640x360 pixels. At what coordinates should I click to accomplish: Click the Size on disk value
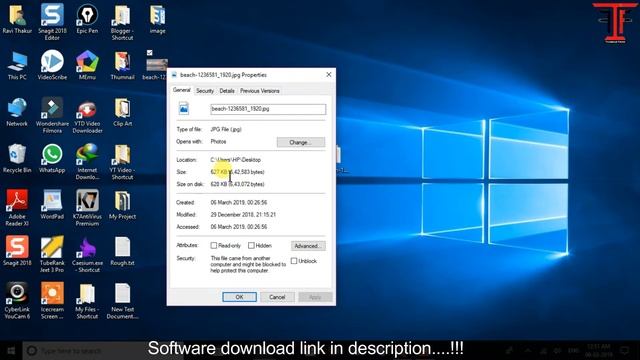(x=238, y=184)
